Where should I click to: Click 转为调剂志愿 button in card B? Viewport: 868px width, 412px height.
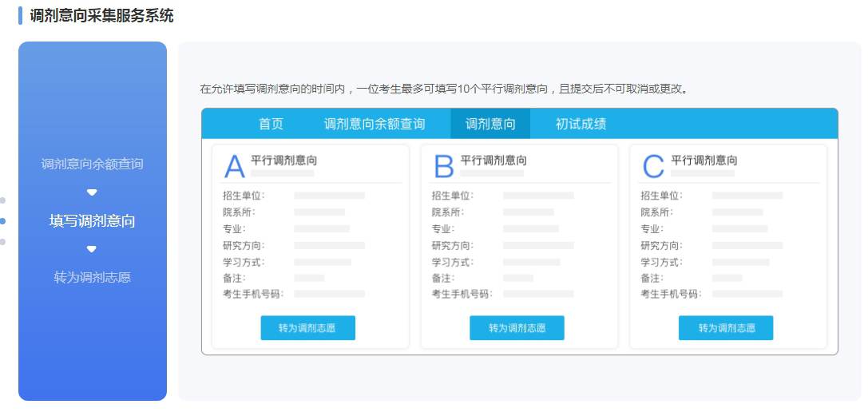[x=517, y=328]
